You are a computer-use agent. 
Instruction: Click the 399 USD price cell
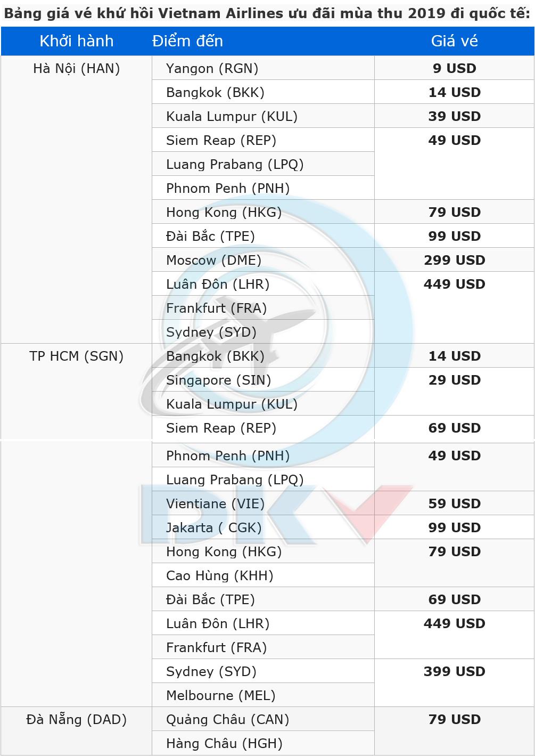tap(454, 683)
